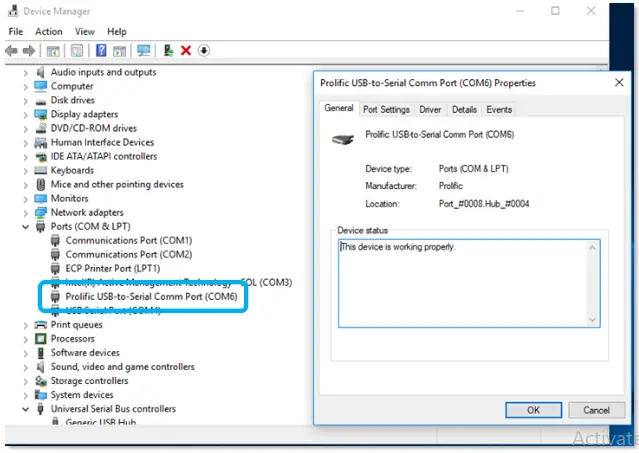Click the Audio inputs and outputs speaker icon
This screenshot has height=453, width=639.
(x=40, y=72)
